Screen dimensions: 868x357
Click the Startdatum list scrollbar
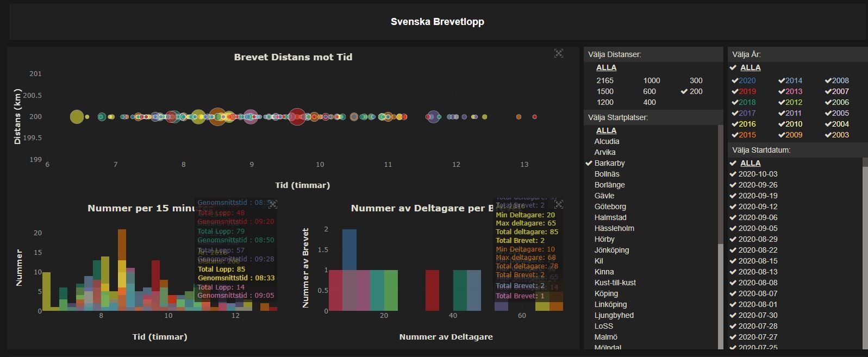pos(865,250)
